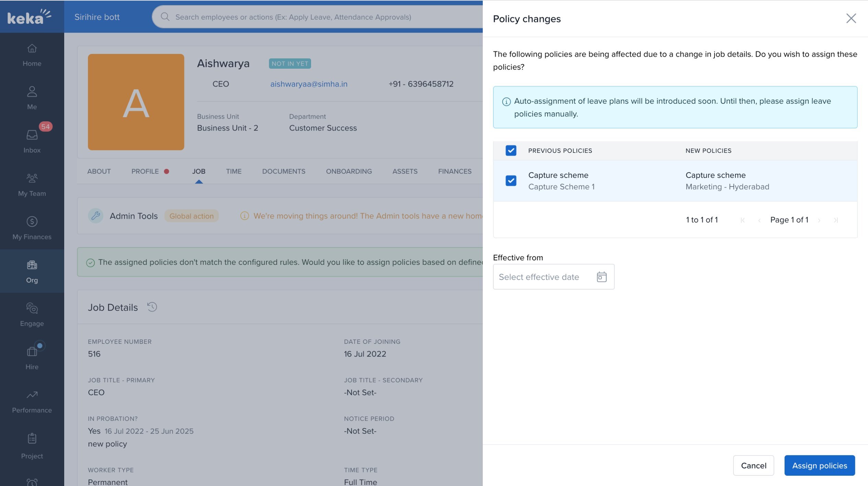Toggle select-all checkbox in policies header
The image size is (868, 486).
tap(511, 150)
